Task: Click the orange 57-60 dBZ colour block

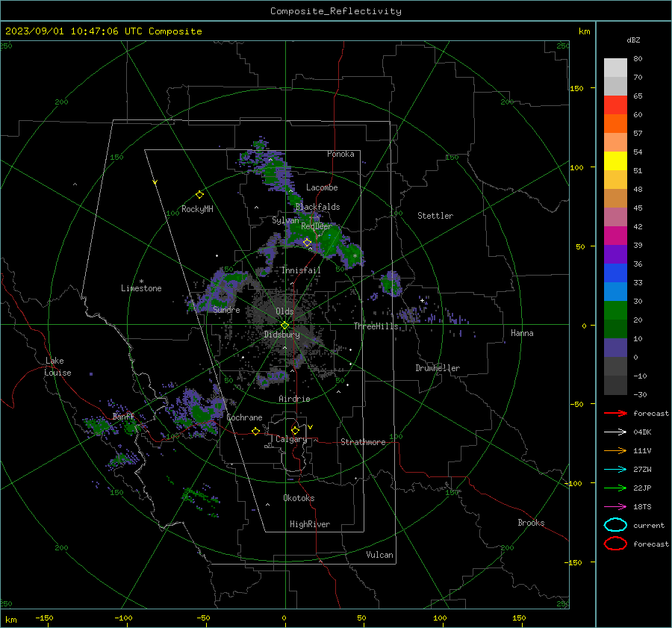Action: pos(615,123)
